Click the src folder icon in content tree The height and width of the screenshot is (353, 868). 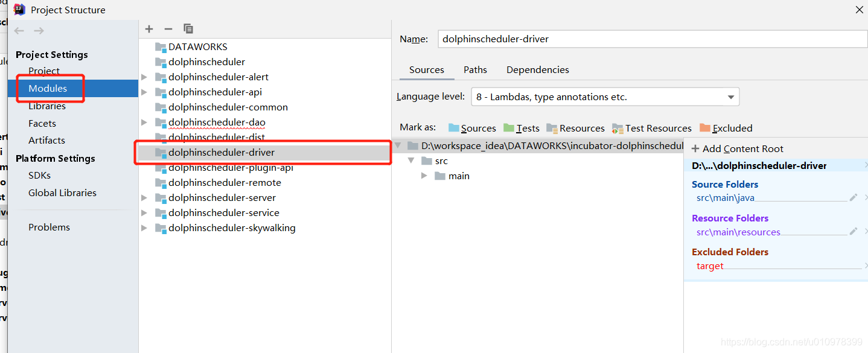click(427, 161)
